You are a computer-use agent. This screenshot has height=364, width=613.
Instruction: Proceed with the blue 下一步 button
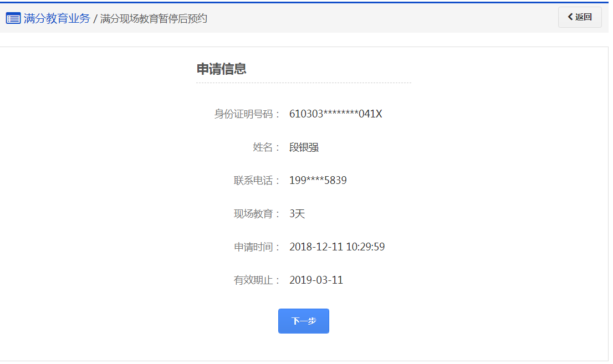pyautogui.click(x=304, y=321)
